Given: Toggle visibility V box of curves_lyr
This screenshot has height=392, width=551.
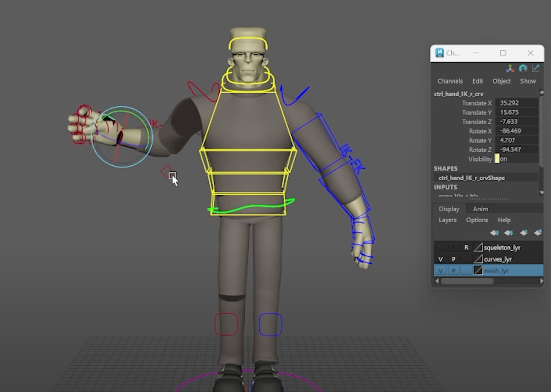Looking at the screenshot, I should [x=440, y=259].
